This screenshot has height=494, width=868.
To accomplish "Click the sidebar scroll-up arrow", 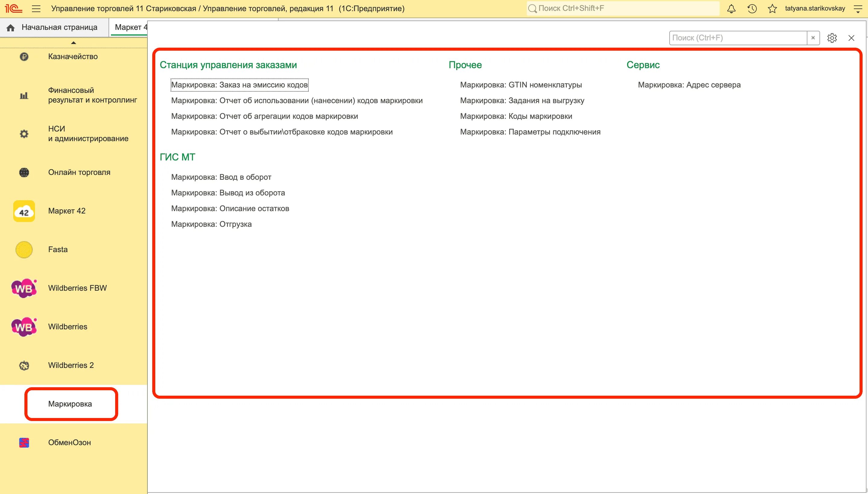I will pos(73,43).
